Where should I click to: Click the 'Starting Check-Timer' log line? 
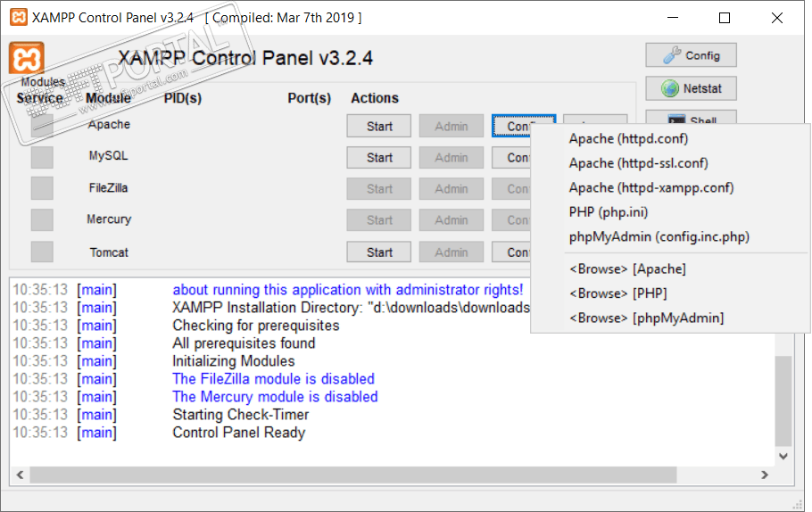click(x=241, y=415)
